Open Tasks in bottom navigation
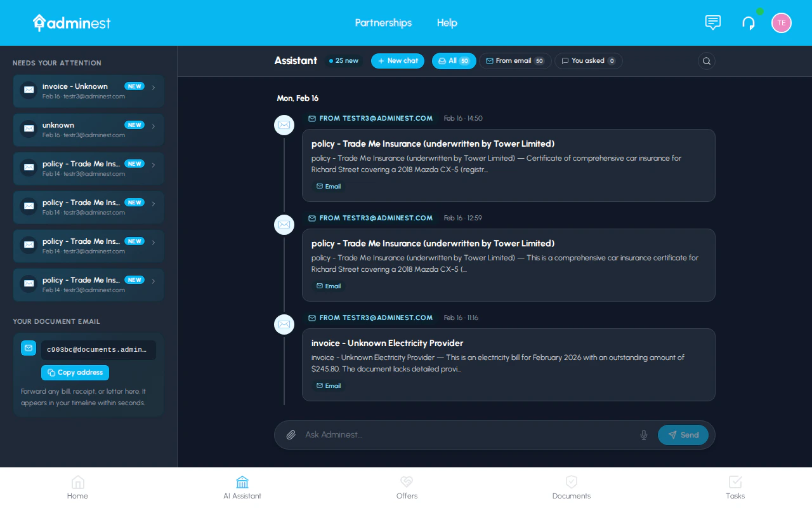The width and height of the screenshot is (812, 508). click(x=735, y=488)
